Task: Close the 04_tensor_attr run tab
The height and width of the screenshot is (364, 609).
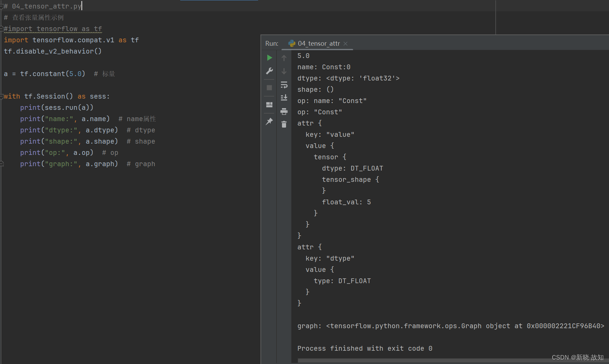Action: [345, 44]
